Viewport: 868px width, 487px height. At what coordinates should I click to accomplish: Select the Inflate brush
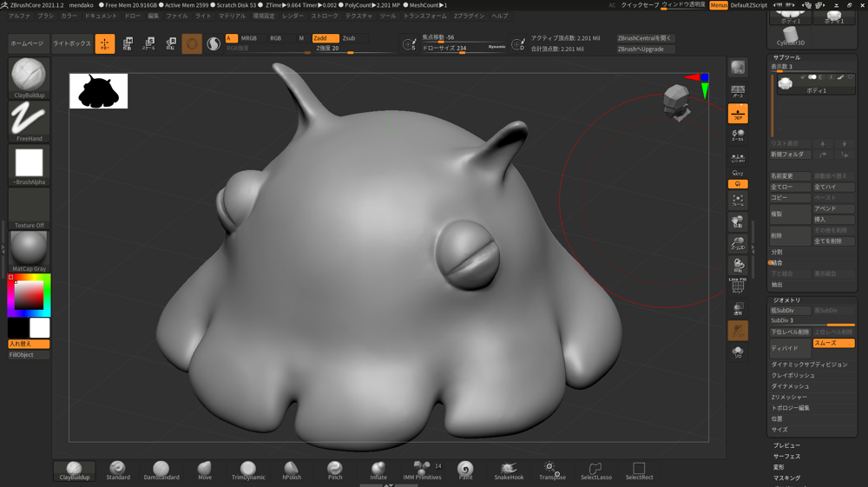click(378, 471)
